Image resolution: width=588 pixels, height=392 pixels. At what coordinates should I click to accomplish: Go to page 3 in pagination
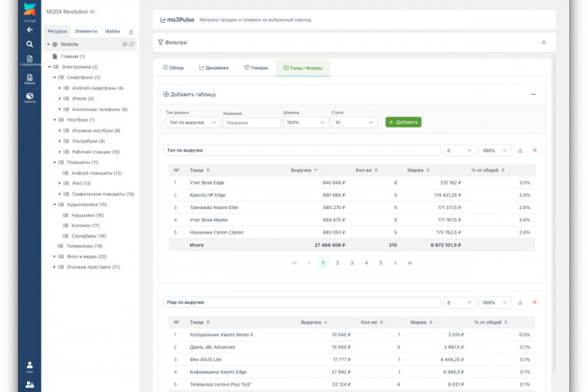click(x=352, y=263)
